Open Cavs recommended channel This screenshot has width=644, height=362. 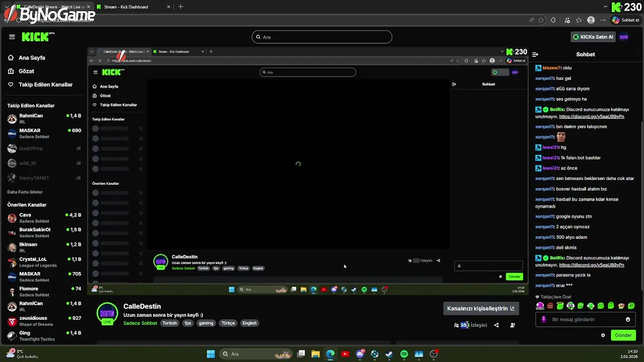click(x=44, y=218)
